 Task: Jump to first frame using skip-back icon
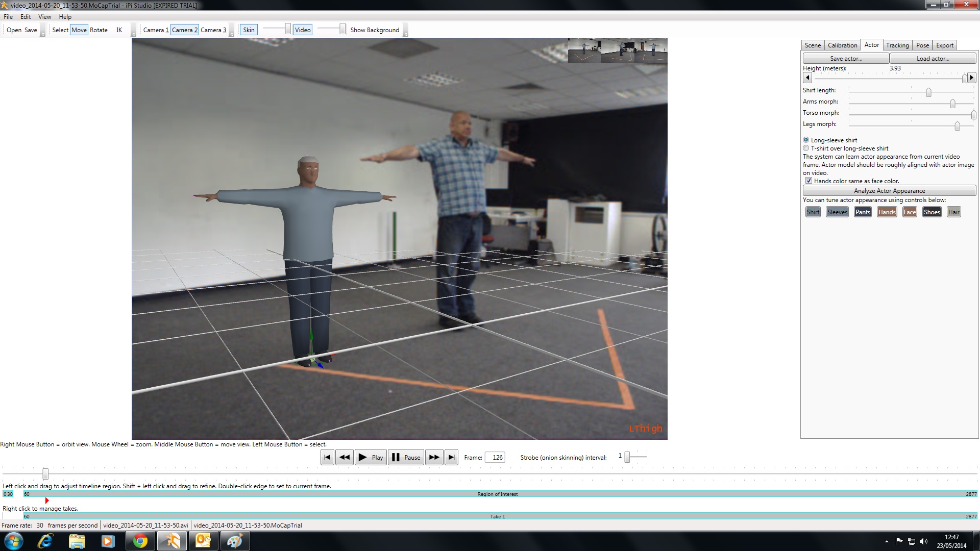327,457
